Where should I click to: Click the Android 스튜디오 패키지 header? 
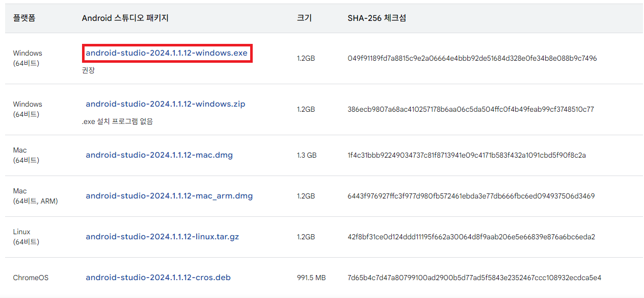[x=125, y=18]
